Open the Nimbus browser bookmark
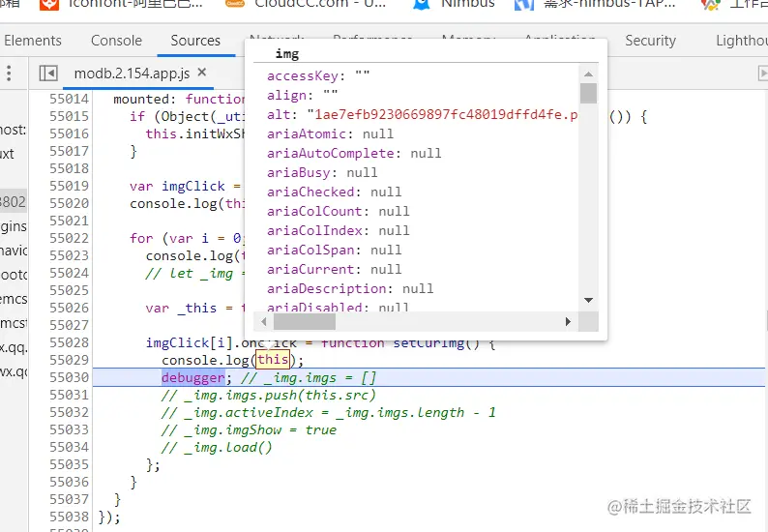The image size is (768, 532). point(454,5)
